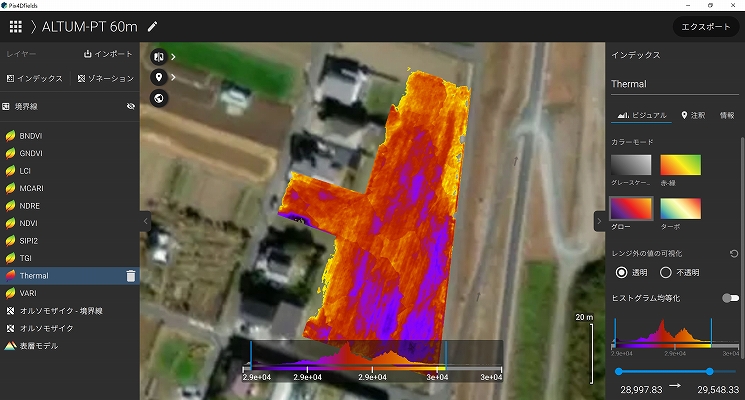This screenshot has height=400, width=745.
Task: Open the ビジュアル visual tab
Action: click(x=642, y=115)
